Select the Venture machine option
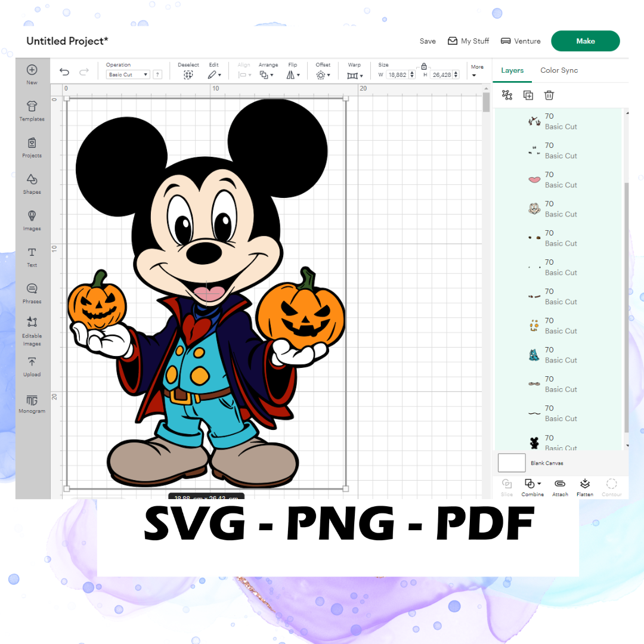This screenshot has width=644, height=644. (521, 41)
